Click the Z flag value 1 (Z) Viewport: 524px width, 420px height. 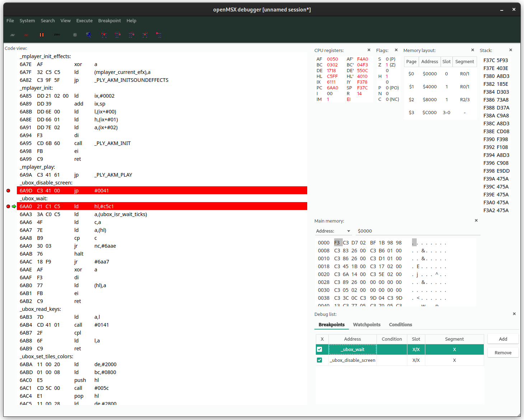coord(390,65)
